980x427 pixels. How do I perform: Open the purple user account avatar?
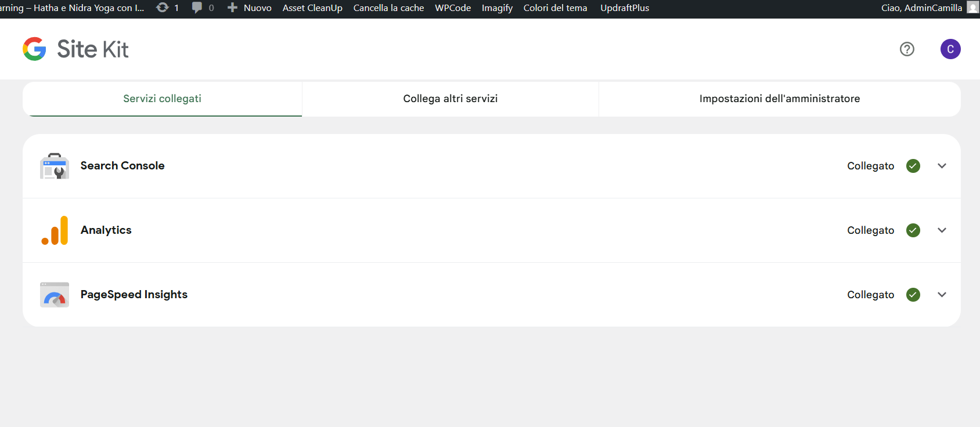pyautogui.click(x=950, y=49)
